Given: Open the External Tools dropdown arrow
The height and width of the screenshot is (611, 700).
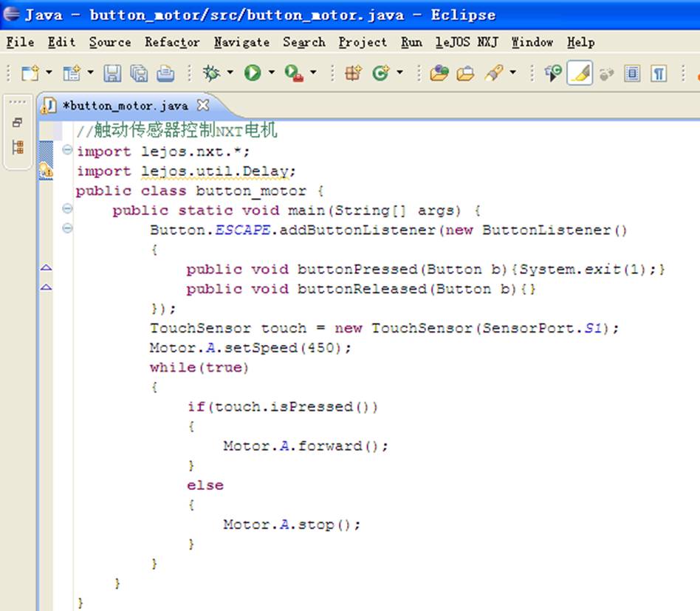Looking at the screenshot, I should pyautogui.click(x=313, y=72).
